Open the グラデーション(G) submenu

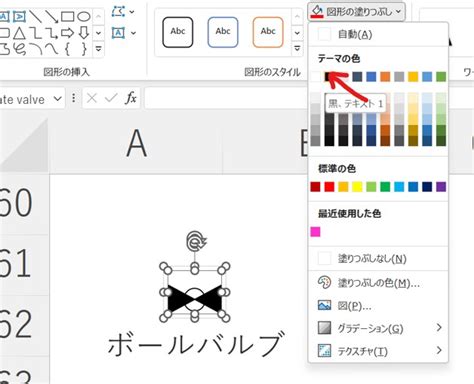(378, 328)
